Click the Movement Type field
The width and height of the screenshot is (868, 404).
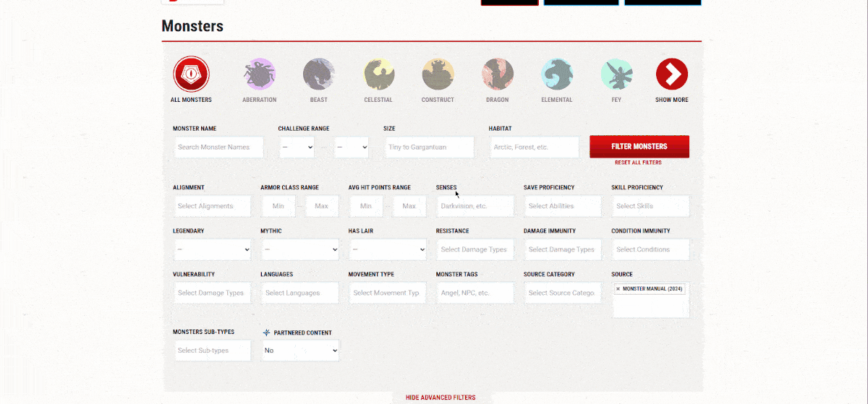pyautogui.click(x=387, y=293)
